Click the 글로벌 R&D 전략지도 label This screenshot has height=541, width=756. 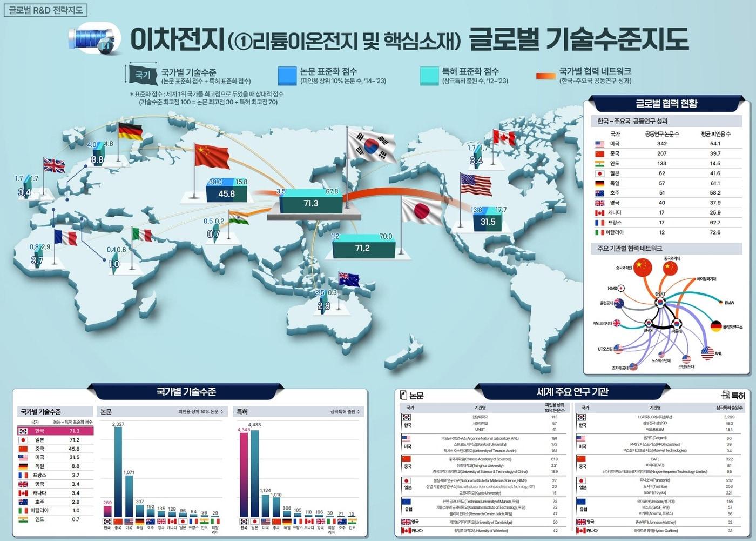pos(45,10)
